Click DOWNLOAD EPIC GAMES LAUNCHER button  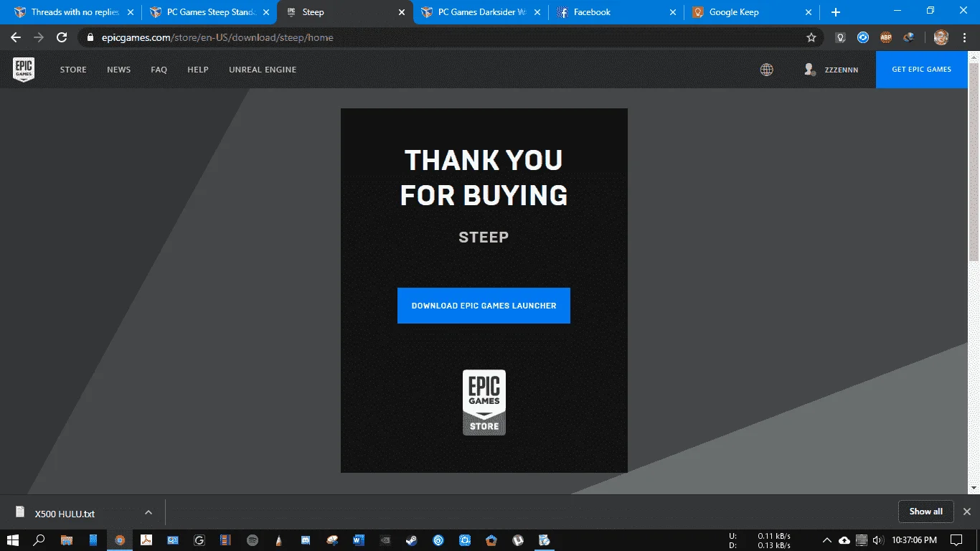point(484,306)
